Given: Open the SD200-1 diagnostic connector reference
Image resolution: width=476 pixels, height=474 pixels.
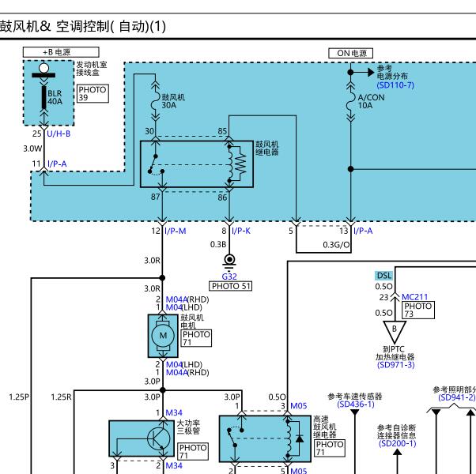Looking at the screenshot, I should [x=397, y=444].
